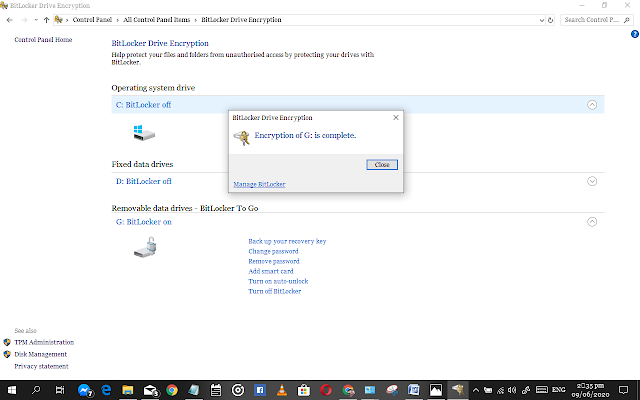Open the taskbar clock and date
This screenshot has width=640, height=400.
coord(590,390)
